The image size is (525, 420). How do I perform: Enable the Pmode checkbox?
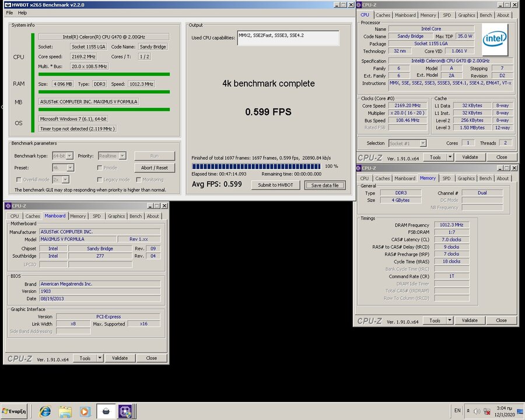pos(99,167)
